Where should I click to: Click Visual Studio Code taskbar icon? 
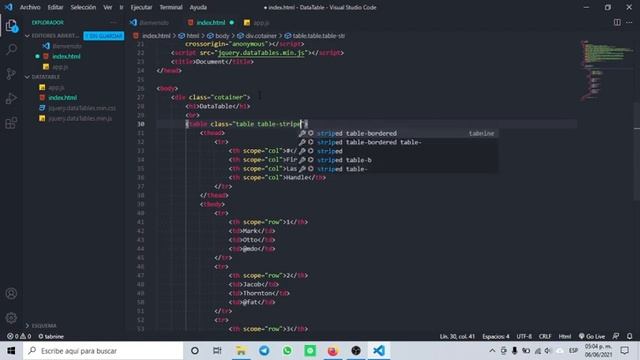coord(379,351)
